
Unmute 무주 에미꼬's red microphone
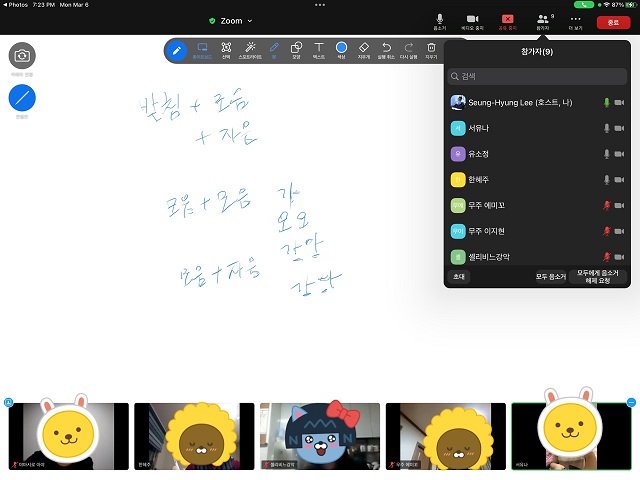point(607,205)
